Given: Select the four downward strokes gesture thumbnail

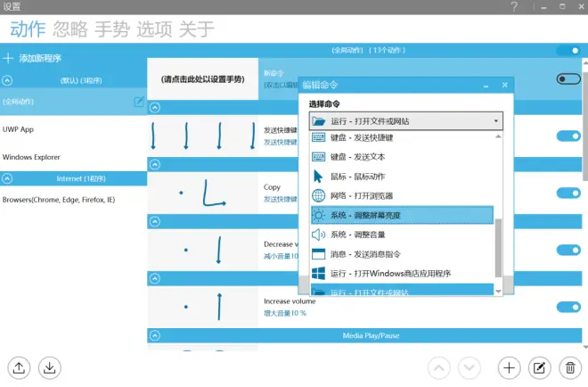Looking at the screenshot, I should [202, 136].
